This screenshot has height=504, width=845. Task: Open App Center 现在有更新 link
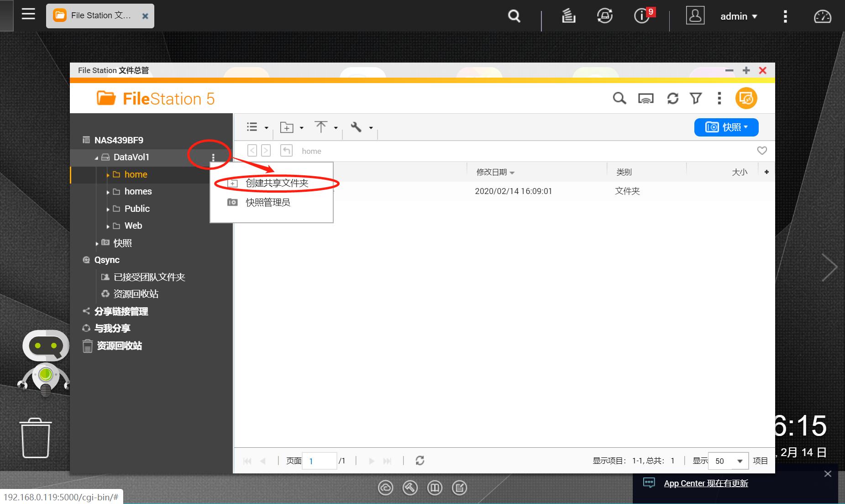[x=706, y=483]
